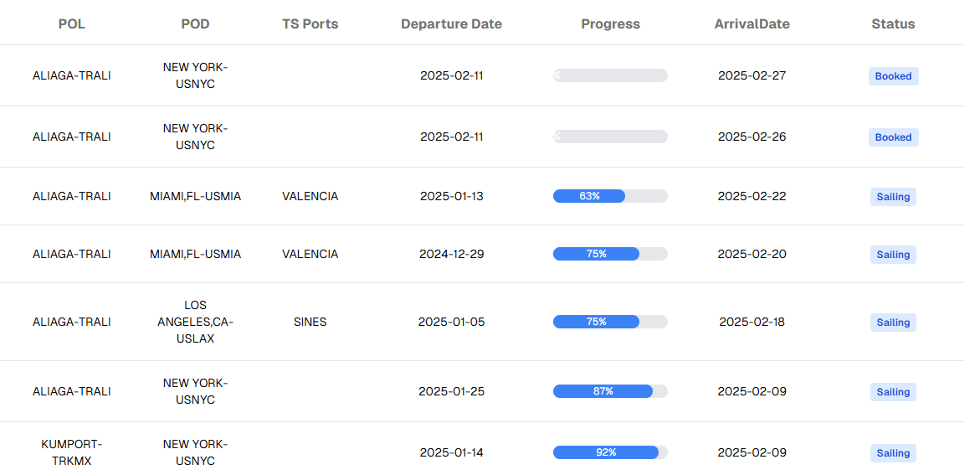Select the KUMPORT-TRKMX port cell
Viewport: 980px width, 475px height.
(72, 452)
